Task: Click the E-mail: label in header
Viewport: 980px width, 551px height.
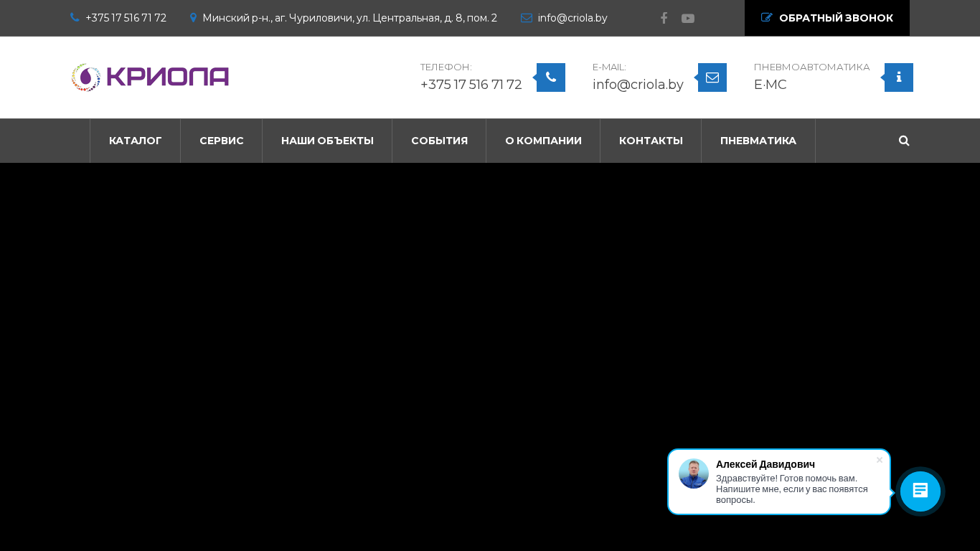Action: [609, 67]
